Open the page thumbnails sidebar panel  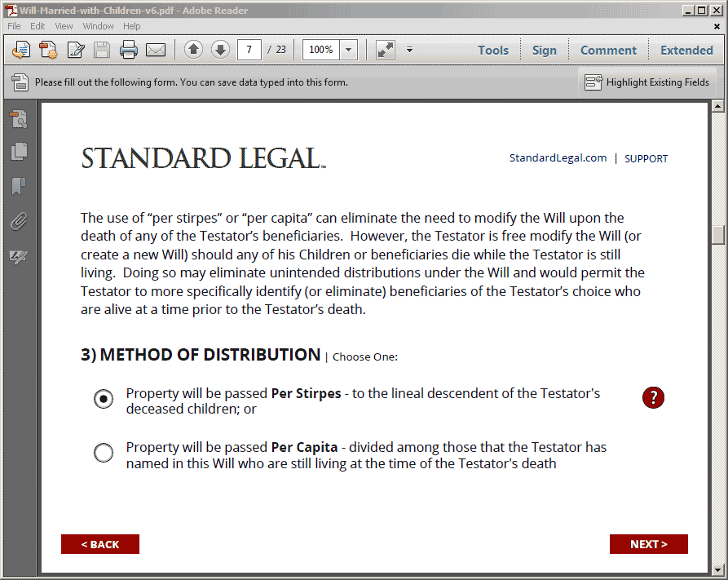(x=19, y=152)
